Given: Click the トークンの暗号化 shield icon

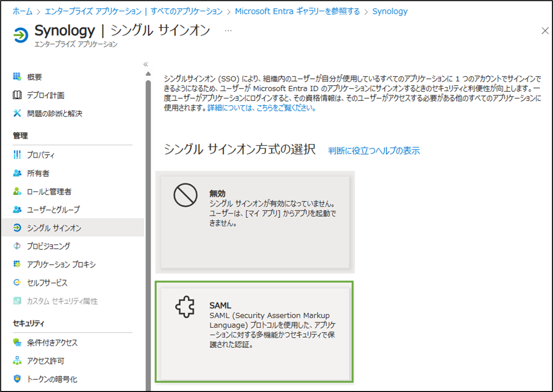Looking at the screenshot, I should tap(17, 379).
